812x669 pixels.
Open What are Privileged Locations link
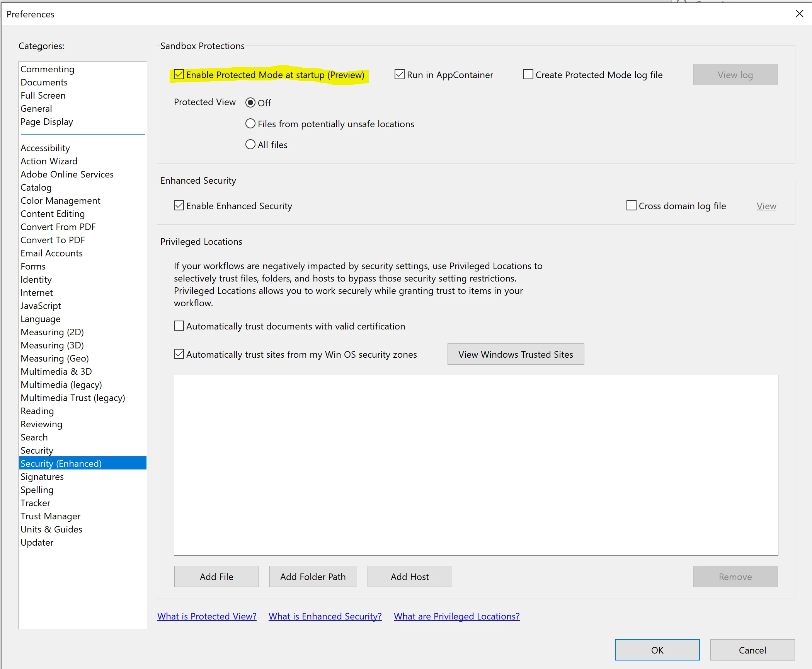(x=456, y=616)
